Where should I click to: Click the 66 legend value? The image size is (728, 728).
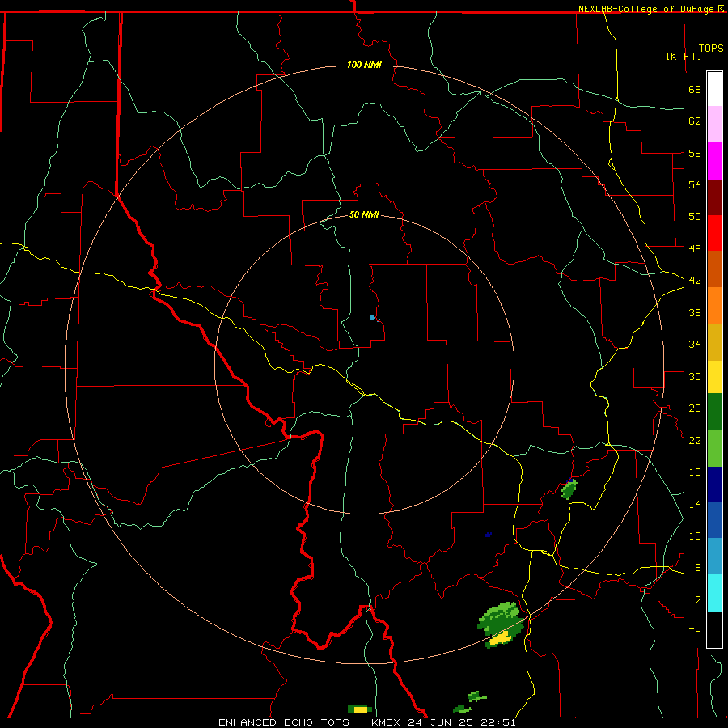pyautogui.click(x=695, y=89)
